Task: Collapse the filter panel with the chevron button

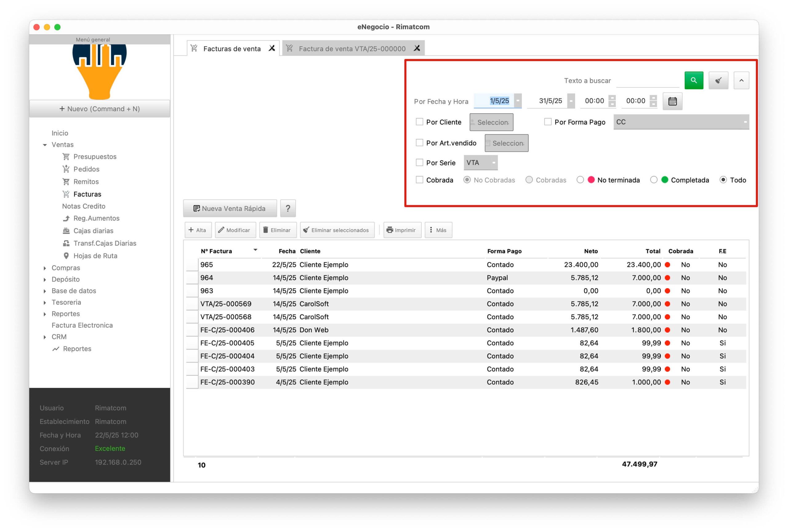Action: point(741,80)
